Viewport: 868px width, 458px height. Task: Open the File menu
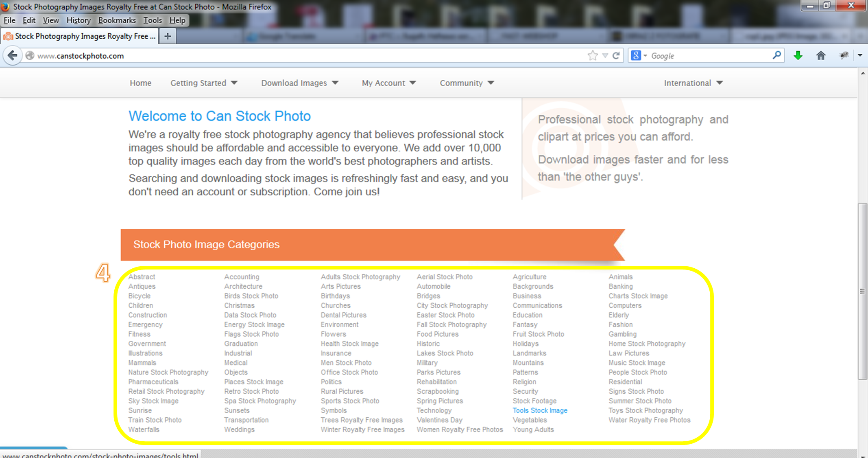tap(9, 20)
